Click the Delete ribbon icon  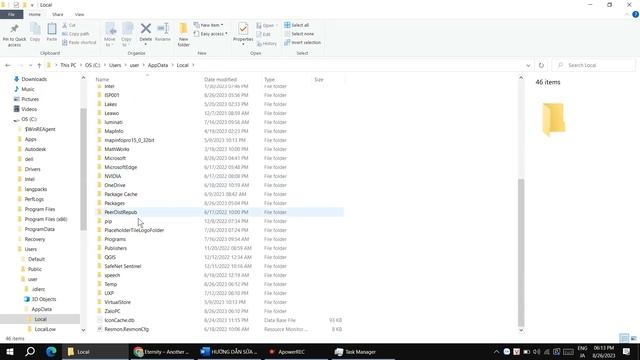coord(146,33)
